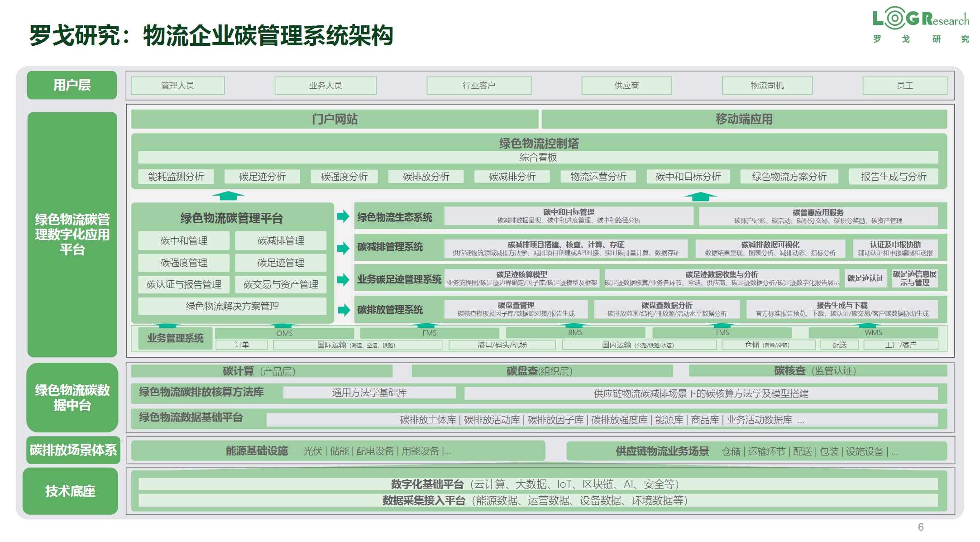
Task: Select the BMS bar
Action: coord(575,333)
